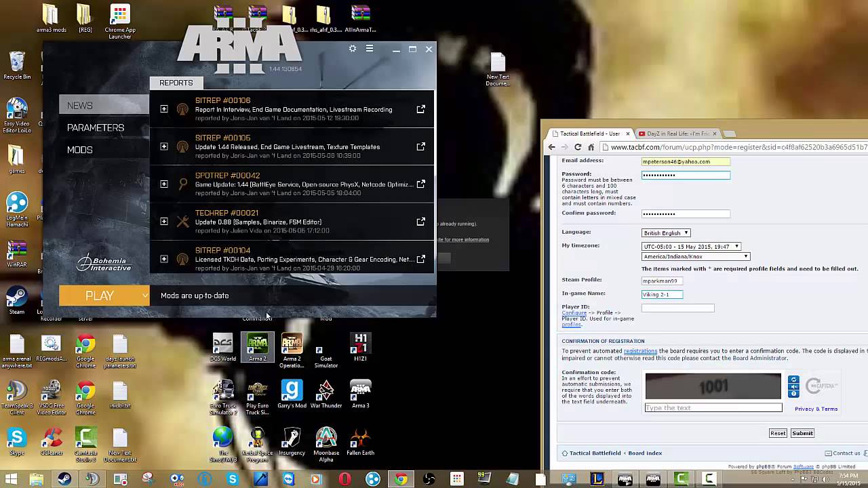
Task: Open SITREP #00105 in external browser
Action: pyautogui.click(x=420, y=146)
